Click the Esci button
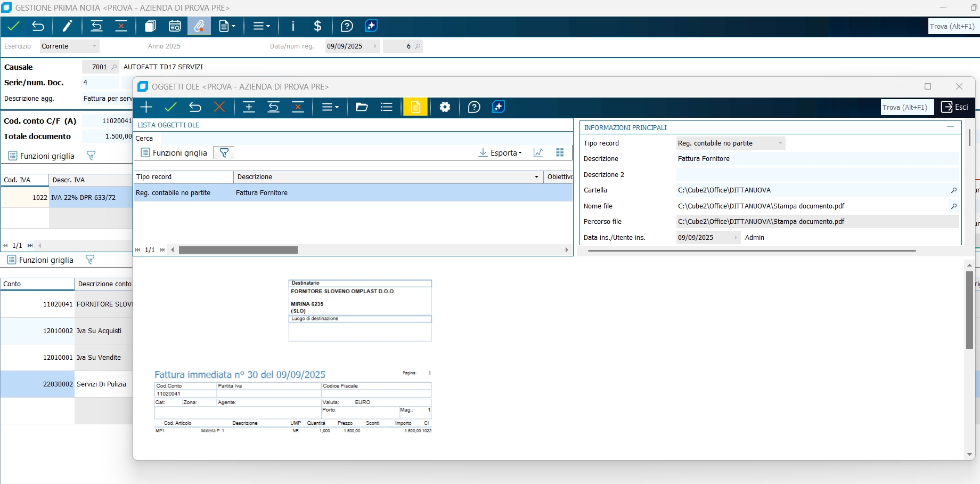Image resolution: width=980 pixels, height=484 pixels. pyautogui.click(x=954, y=107)
